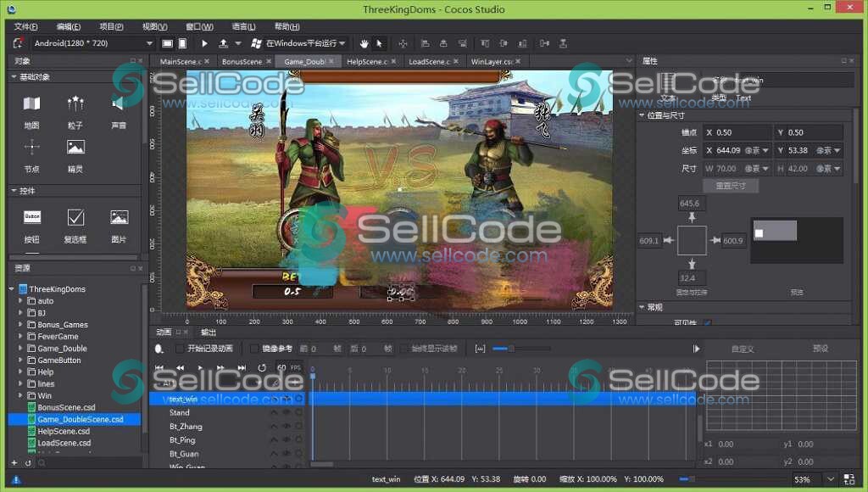Open the 输出 output panel tab

point(209,333)
